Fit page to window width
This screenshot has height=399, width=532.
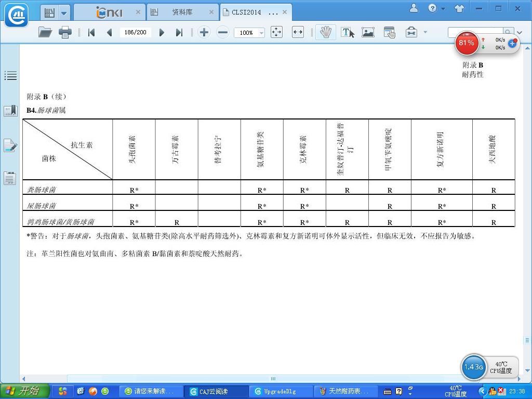pyautogui.click(x=298, y=32)
